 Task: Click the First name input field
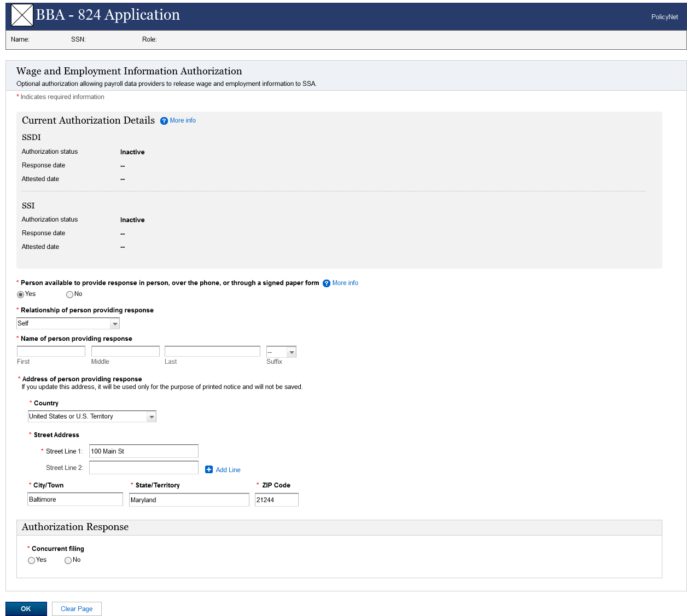click(x=51, y=352)
